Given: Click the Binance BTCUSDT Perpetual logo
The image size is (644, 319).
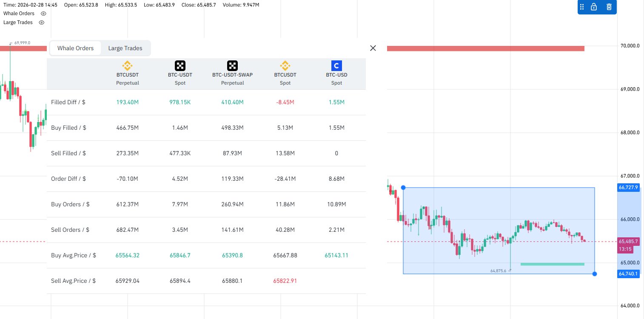Looking at the screenshot, I should click(128, 66).
